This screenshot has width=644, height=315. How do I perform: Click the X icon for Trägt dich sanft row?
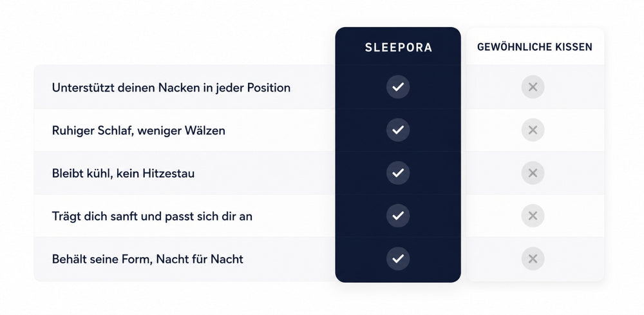point(533,216)
